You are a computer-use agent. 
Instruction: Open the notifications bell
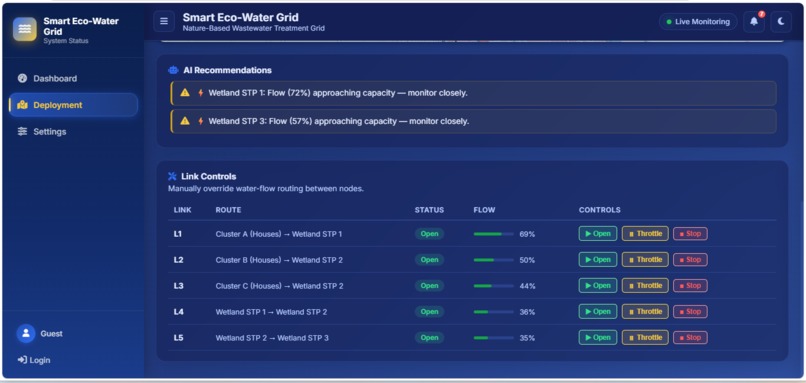pyautogui.click(x=754, y=22)
